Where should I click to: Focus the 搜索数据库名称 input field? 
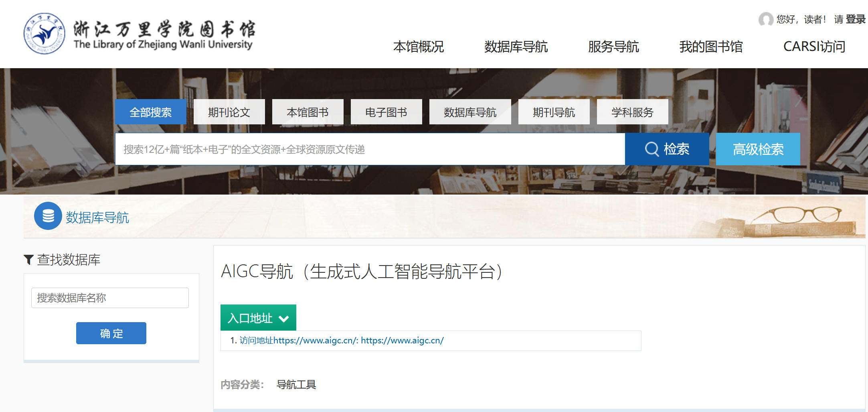(110, 298)
